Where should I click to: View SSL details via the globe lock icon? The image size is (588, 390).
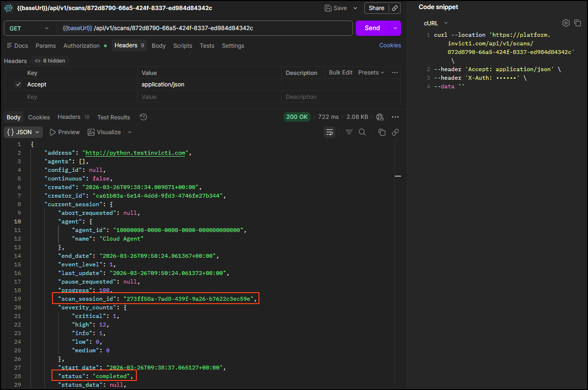tap(380, 116)
